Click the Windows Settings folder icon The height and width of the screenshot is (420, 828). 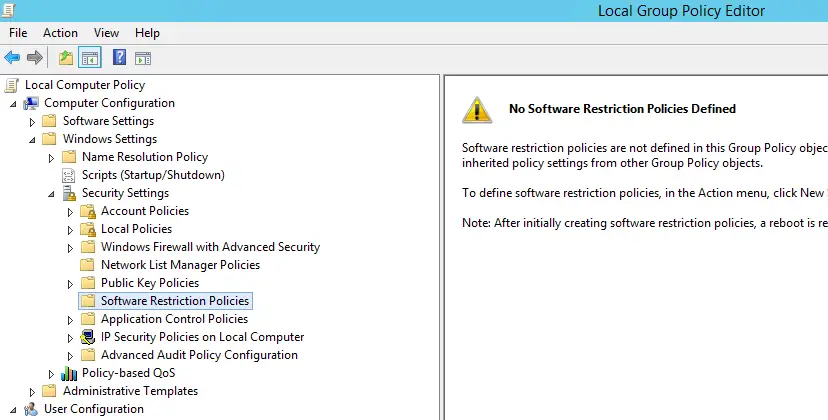click(49, 139)
